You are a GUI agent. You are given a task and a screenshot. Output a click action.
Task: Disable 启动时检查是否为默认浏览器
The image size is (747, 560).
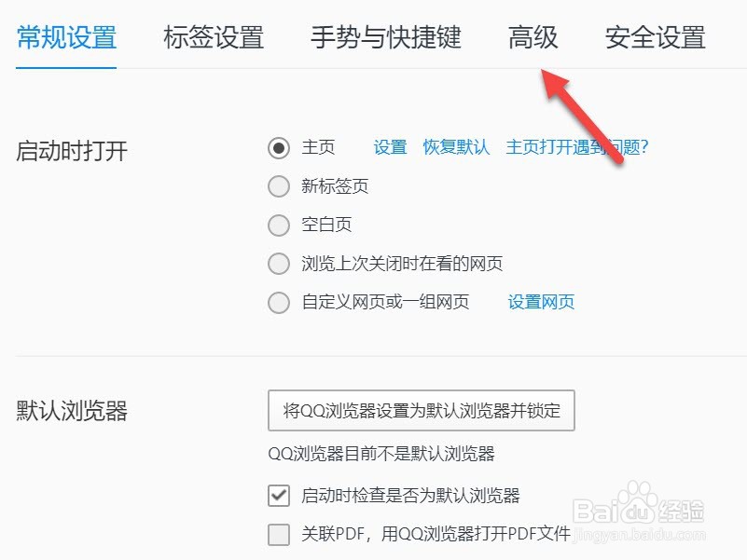pyautogui.click(x=278, y=496)
